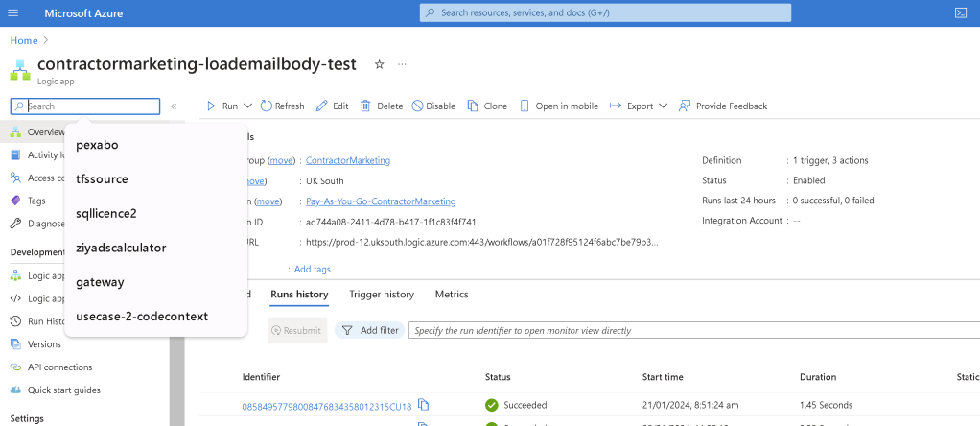Image resolution: width=980 pixels, height=426 pixels.
Task: Click the Refresh circular arrow icon
Action: (266, 106)
